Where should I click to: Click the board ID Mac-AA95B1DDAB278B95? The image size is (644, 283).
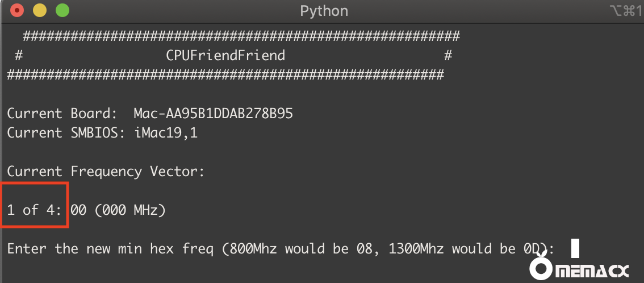click(213, 114)
